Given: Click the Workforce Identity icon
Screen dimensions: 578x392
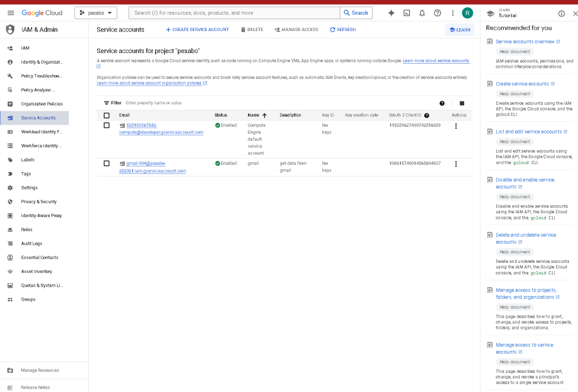Looking at the screenshot, I should (x=10, y=146).
